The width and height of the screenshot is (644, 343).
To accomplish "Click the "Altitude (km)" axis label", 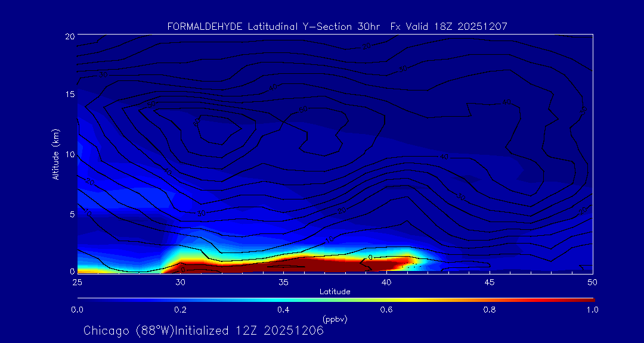I will click(55, 155).
